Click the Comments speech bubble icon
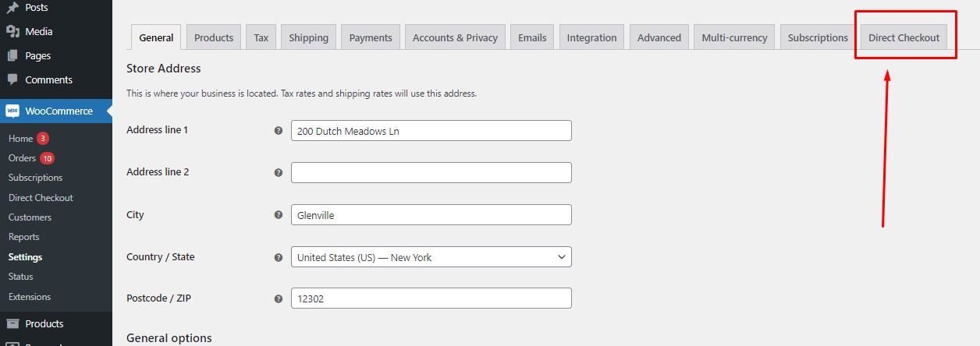Screen dimensions: 980x346 point(12,80)
